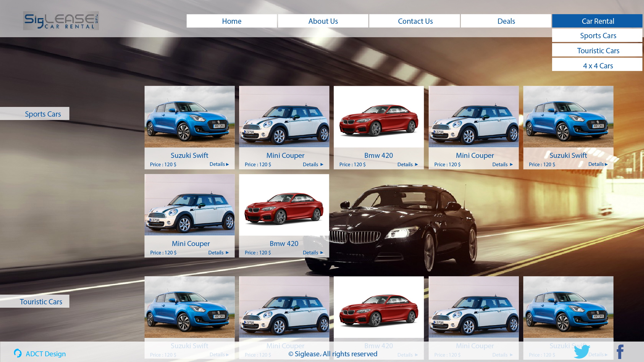Open the Facebook icon in footer

620,352
